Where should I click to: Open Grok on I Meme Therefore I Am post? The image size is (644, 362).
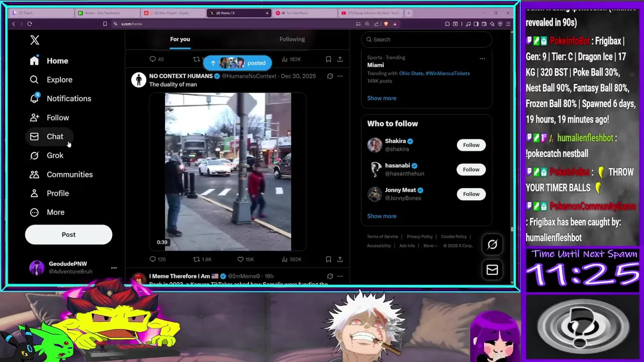(x=330, y=276)
